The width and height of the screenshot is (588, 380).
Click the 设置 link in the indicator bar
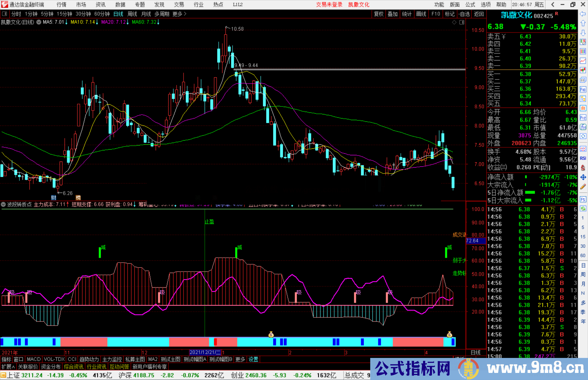click(x=253, y=359)
